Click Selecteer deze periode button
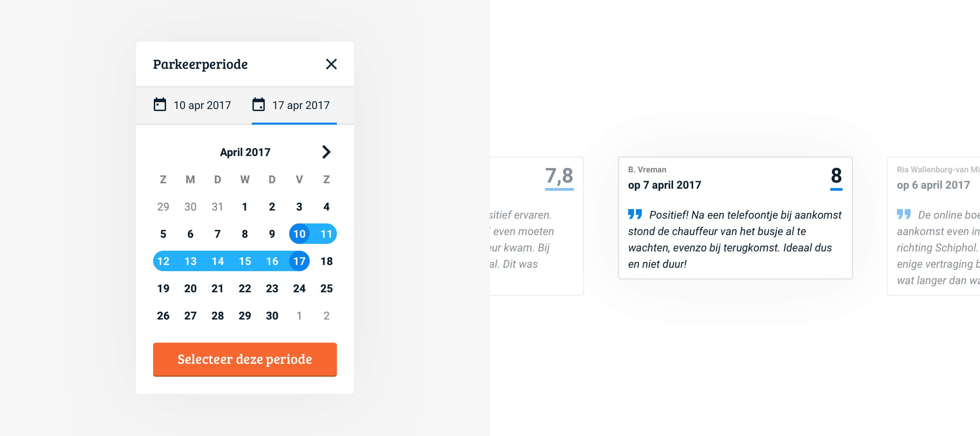980x436 pixels. pos(245,359)
